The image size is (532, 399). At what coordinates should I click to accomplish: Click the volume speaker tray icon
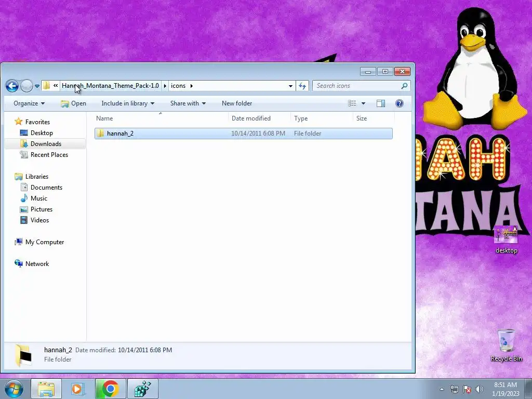(x=479, y=389)
